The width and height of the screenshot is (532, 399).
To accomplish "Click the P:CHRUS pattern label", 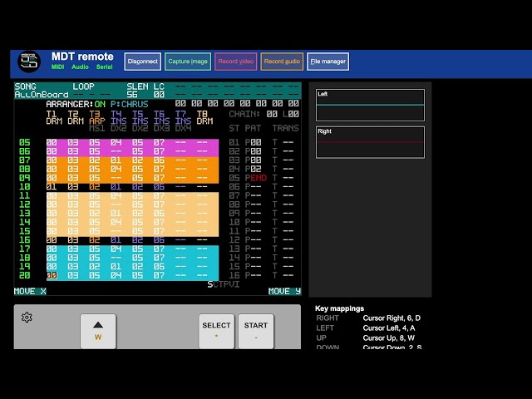I will [130, 104].
